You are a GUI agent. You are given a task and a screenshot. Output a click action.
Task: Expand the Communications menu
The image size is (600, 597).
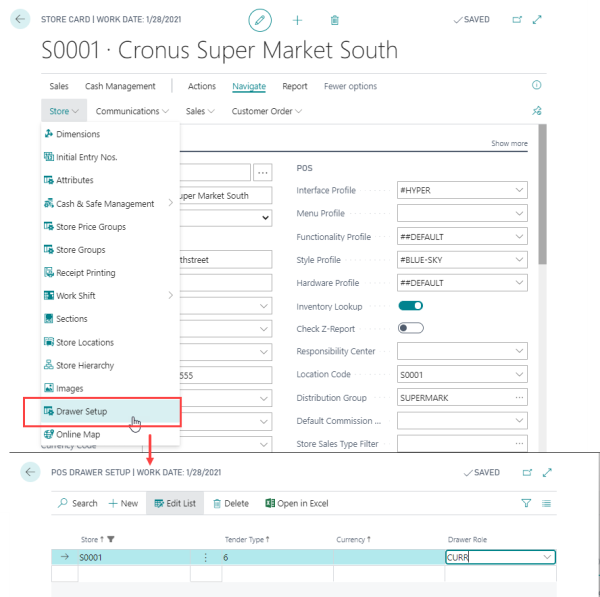click(x=132, y=111)
